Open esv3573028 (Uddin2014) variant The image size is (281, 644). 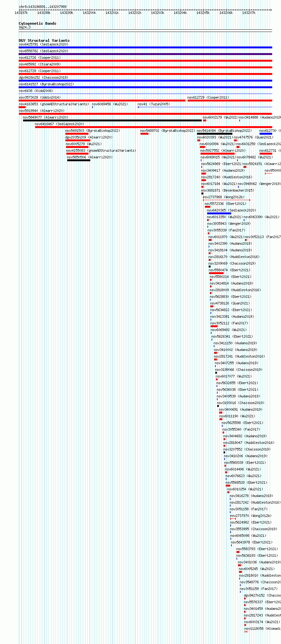40,97
